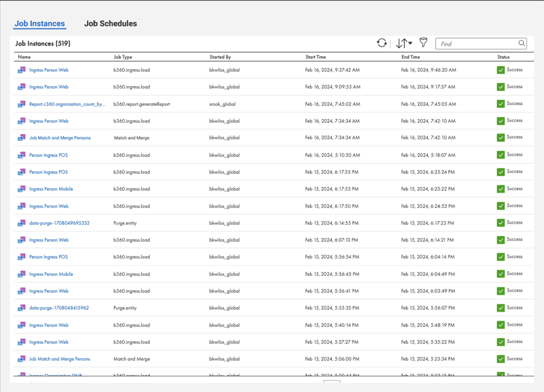The height and width of the screenshot is (392, 544).
Task: Click job icon of Match and Merge 5:06:00 PM
Action: coord(22,359)
